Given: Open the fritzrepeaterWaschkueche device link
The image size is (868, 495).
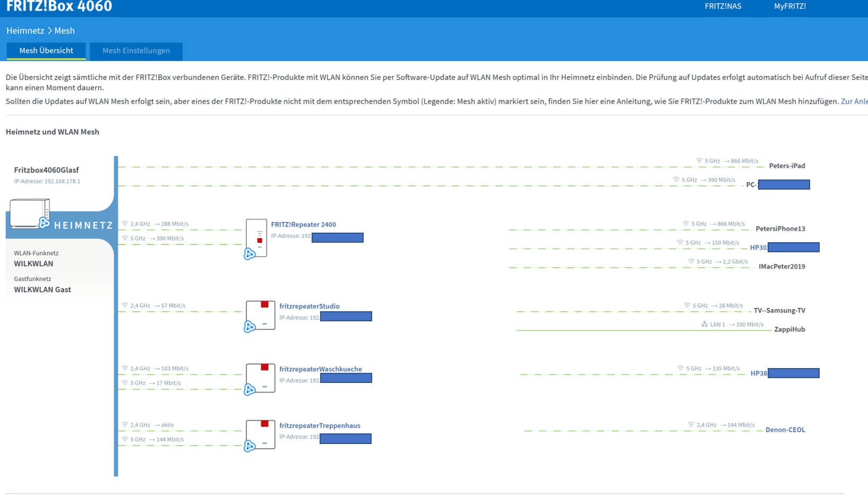Looking at the screenshot, I should coord(321,369).
